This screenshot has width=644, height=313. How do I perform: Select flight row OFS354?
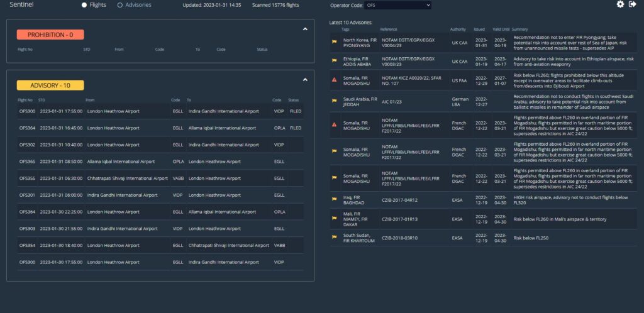tap(160, 245)
